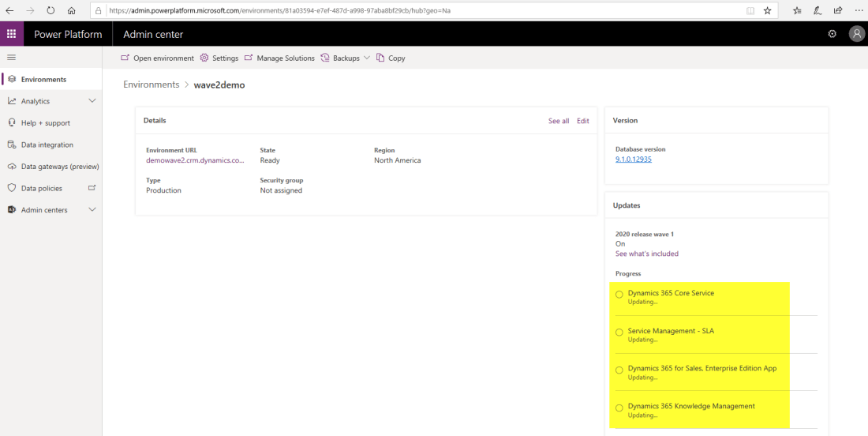This screenshot has width=868, height=436.
Task: Open the user account avatar
Action: click(x=856, y=34)
